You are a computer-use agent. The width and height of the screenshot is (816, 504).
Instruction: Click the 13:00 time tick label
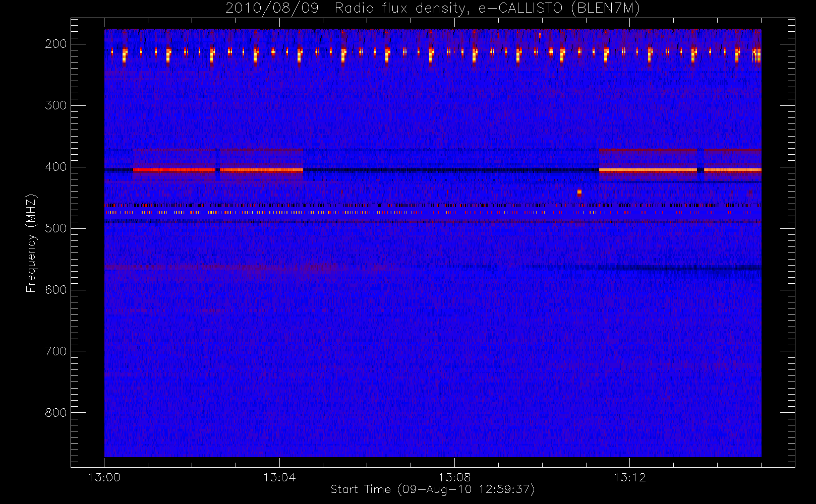click(x=104, y=477)
